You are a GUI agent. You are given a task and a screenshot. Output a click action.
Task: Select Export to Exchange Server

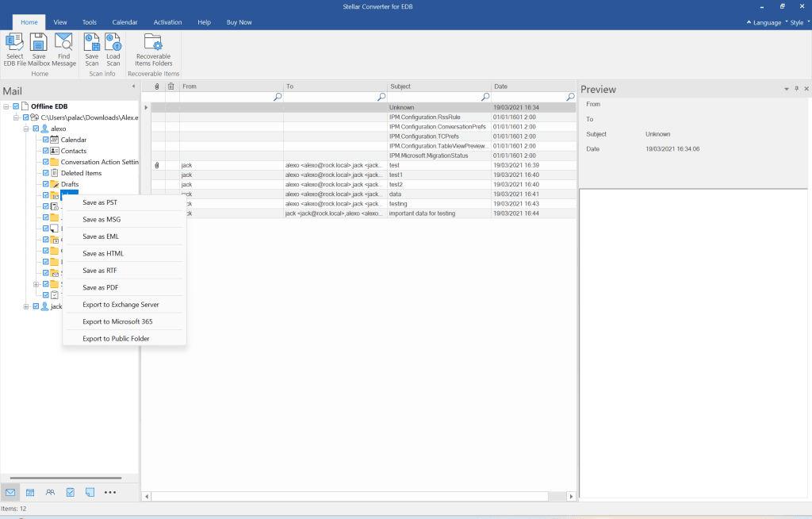tap(124, 305)
